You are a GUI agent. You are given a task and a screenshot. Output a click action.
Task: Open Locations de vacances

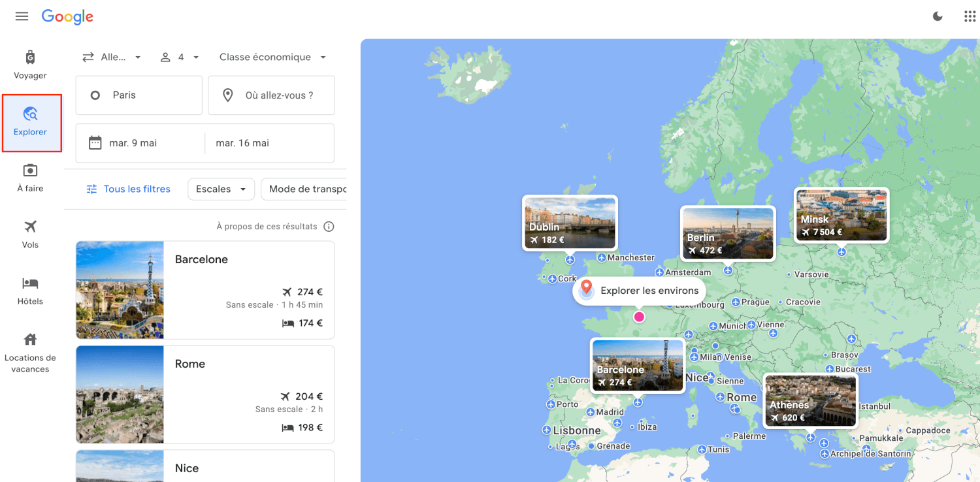(x=30, y=353)
